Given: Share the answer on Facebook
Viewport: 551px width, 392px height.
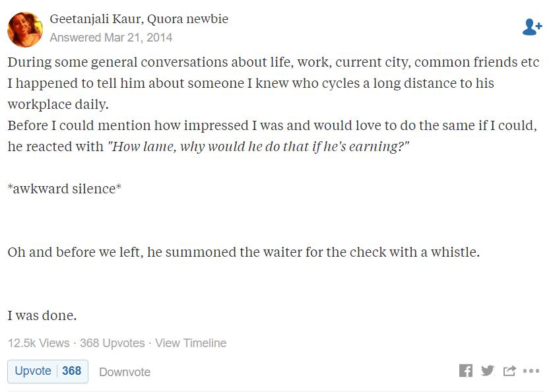Looking at the screenshot, I should coord(466,371).
